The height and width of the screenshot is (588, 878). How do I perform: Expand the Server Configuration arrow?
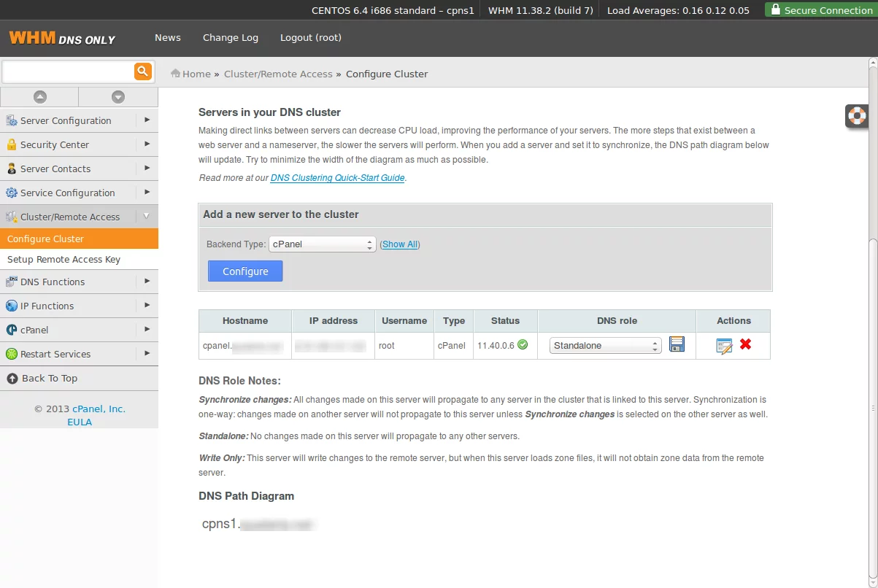tap(147, 120)
